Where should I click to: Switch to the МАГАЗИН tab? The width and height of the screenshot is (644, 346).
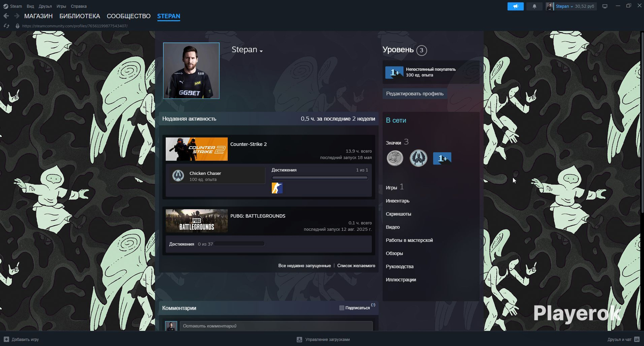click(38, 16)
